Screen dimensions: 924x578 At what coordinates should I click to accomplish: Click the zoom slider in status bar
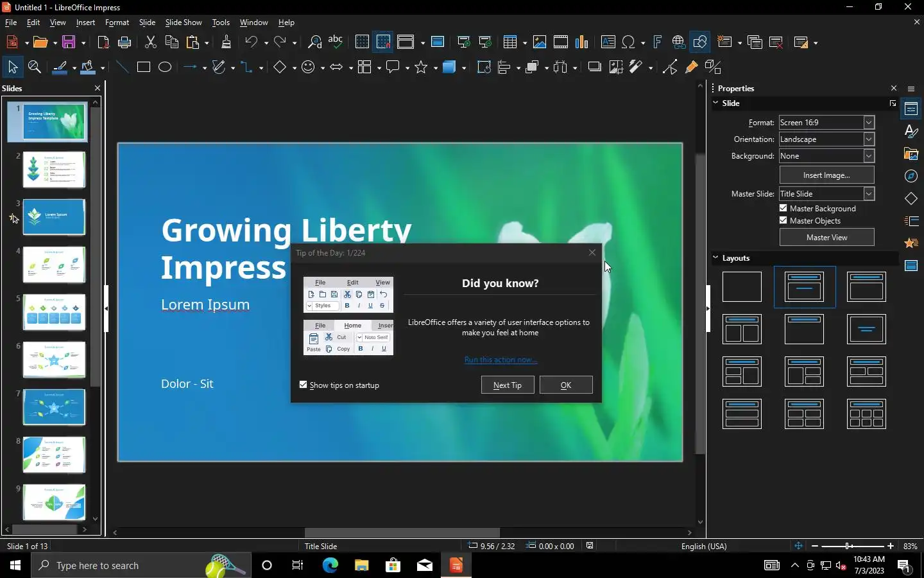pyautogui.click(x=852, y=546)
